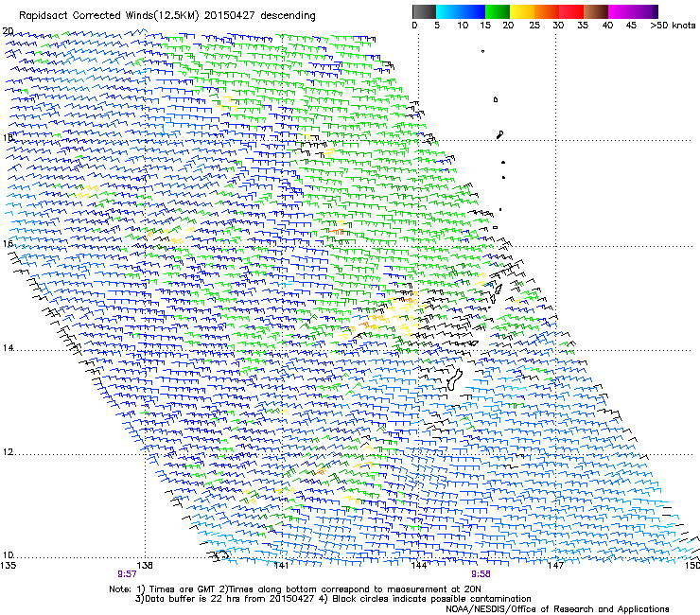Click latitude label '14' on left axis
This screenshot has width=700, height=615.
click(x=8, y=348)
